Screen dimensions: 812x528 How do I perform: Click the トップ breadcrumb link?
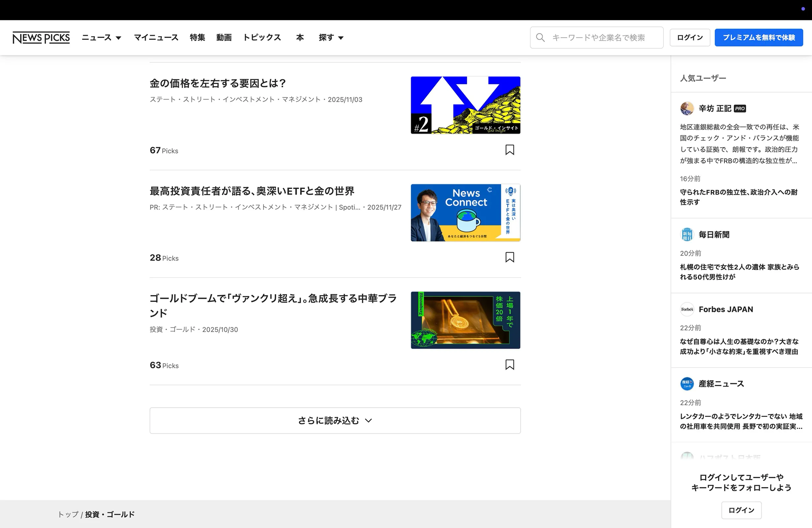(68, 514)
